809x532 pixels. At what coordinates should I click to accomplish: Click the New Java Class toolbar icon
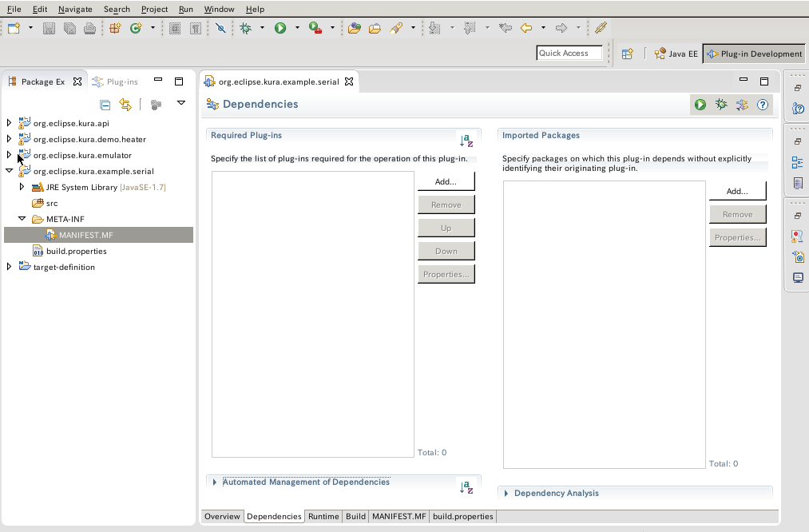click(136, 29)
